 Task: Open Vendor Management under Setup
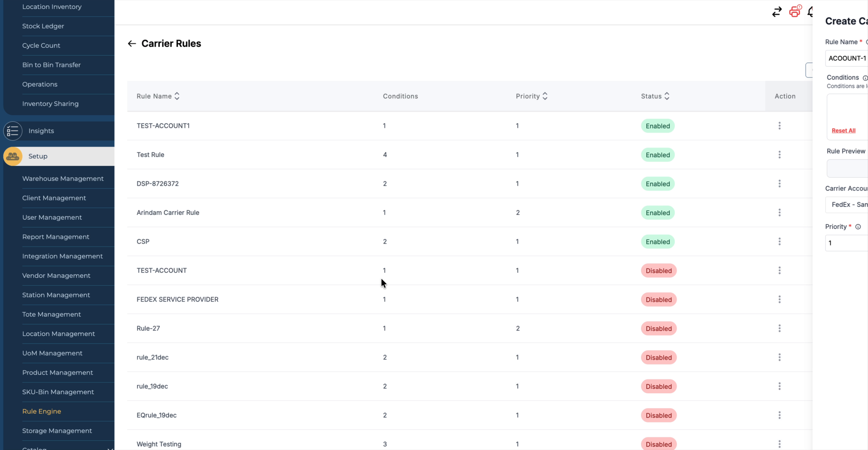click(56, 276)
